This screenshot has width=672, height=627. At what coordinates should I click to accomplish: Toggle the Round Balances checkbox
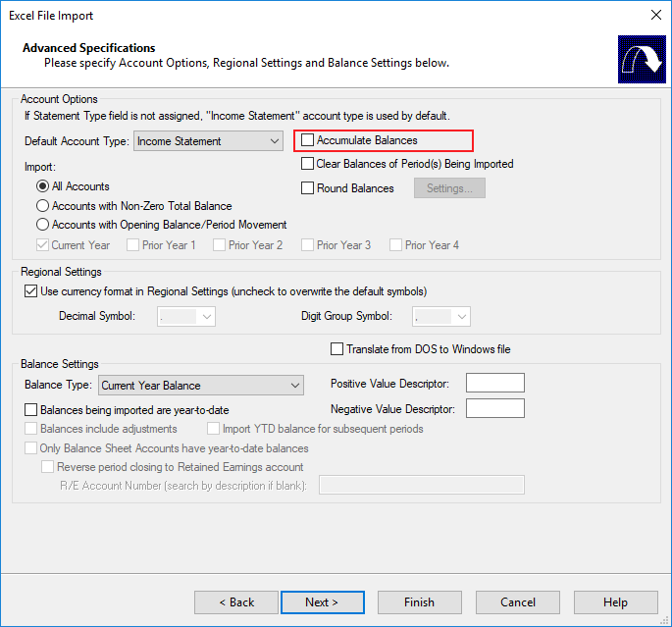click(x=307, y=188)
